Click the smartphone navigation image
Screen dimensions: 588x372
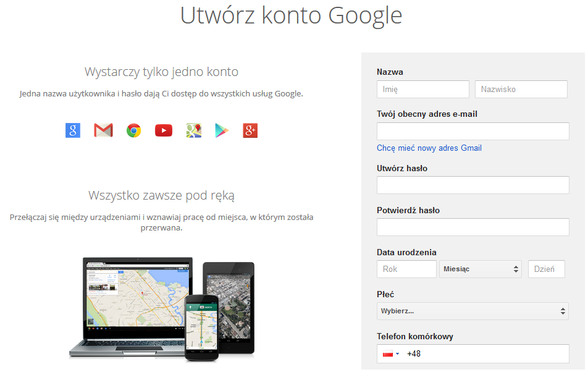201,328
